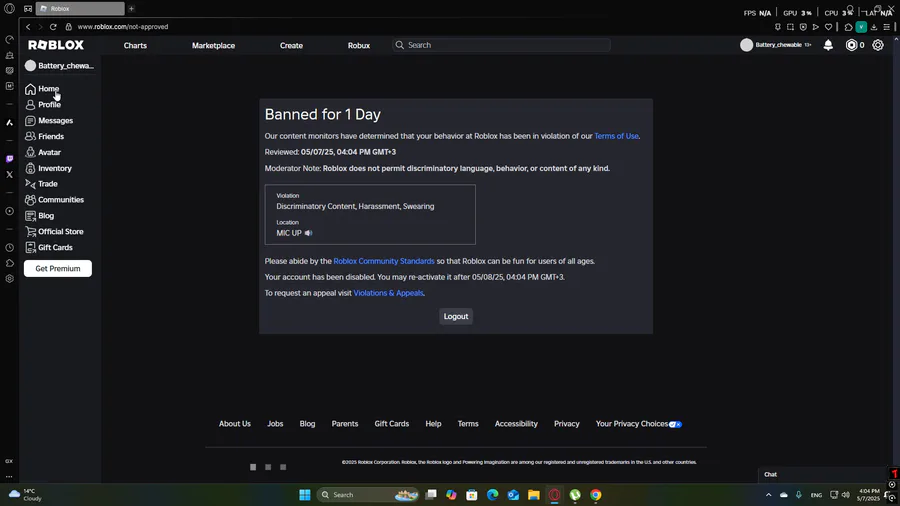Open the snapshot icon in address bar
The height and width of the screenshot is (506, 900).
pyautogui.click(x=790, y=27)
